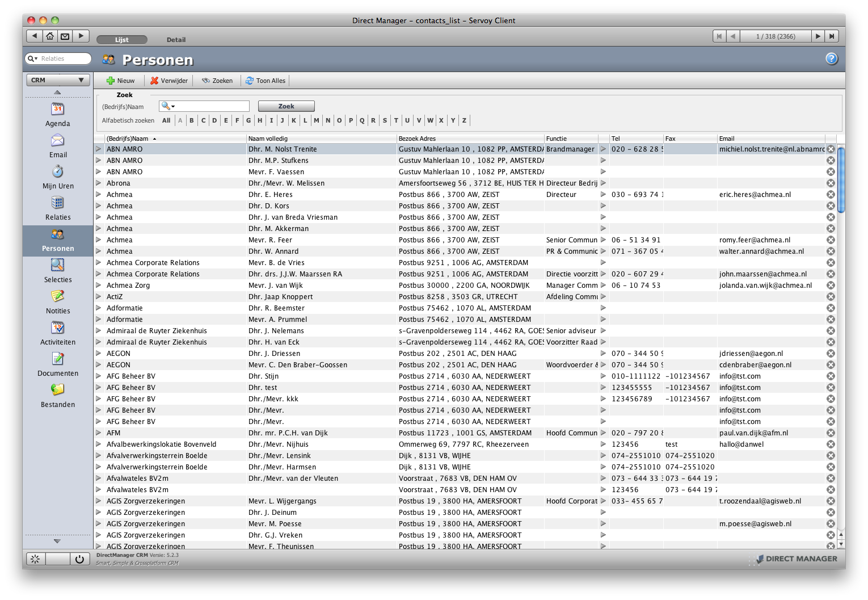Open the Notities module icon
This screenshot has width=868, height=600.
[x=58, y=296]
